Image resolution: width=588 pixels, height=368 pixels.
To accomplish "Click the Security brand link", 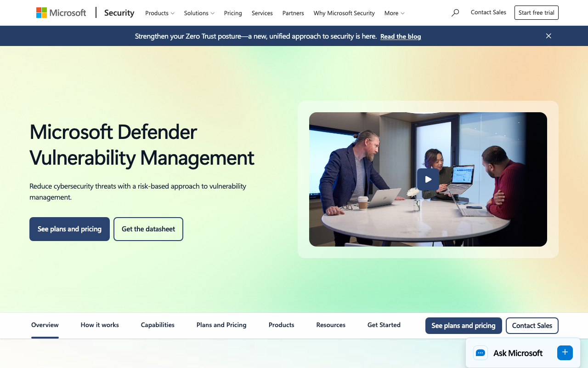I will coord(119,13).
